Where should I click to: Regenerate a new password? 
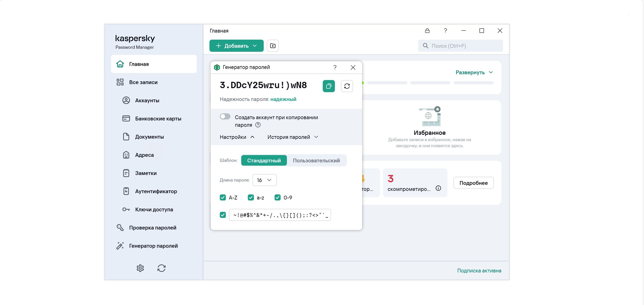[x=347, y=86]
